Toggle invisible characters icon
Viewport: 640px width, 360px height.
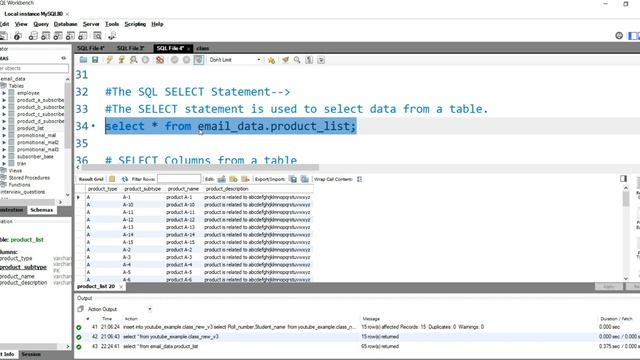click(x=309, y=60)
